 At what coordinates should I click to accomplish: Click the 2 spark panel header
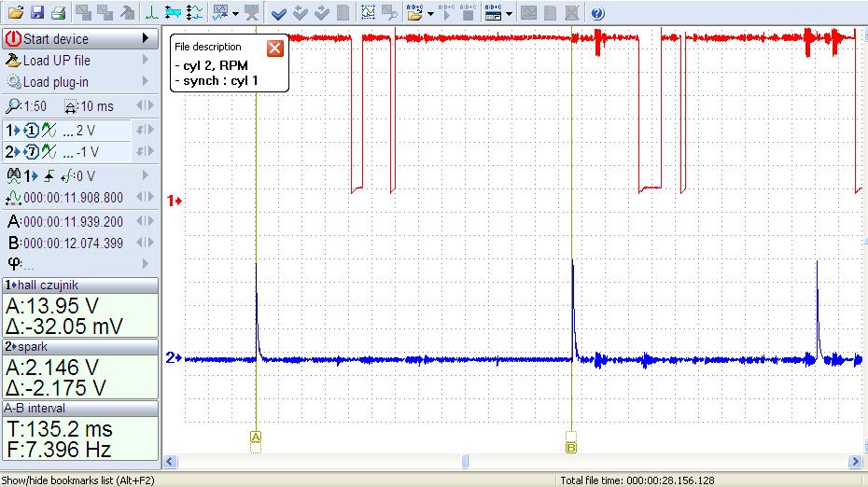click(x=80, y=346)
